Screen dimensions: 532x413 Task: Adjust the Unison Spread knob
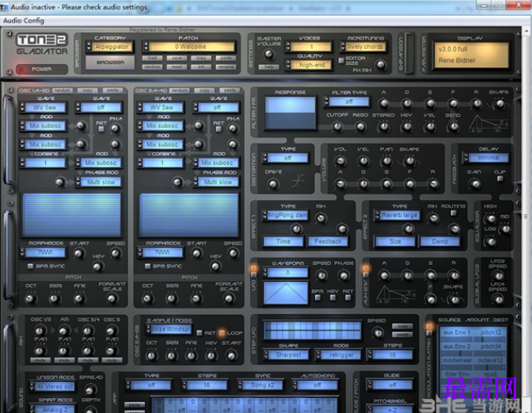click(90, 389)
